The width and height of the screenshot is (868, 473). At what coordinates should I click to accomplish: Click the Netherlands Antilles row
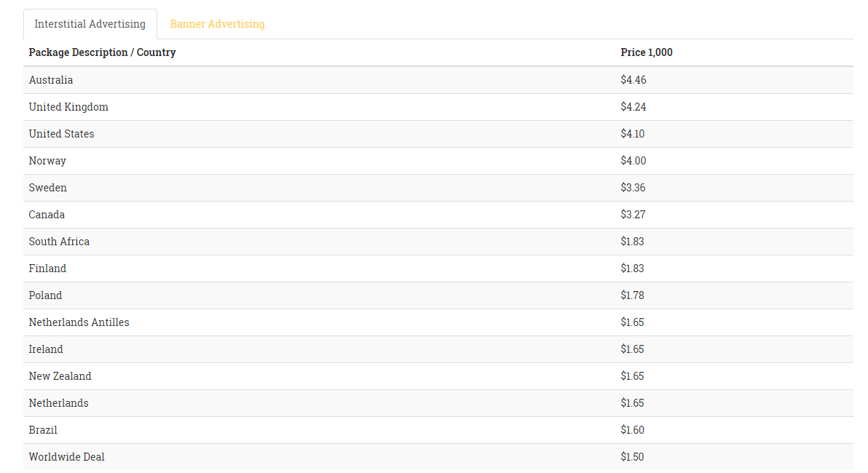(438, 322)
